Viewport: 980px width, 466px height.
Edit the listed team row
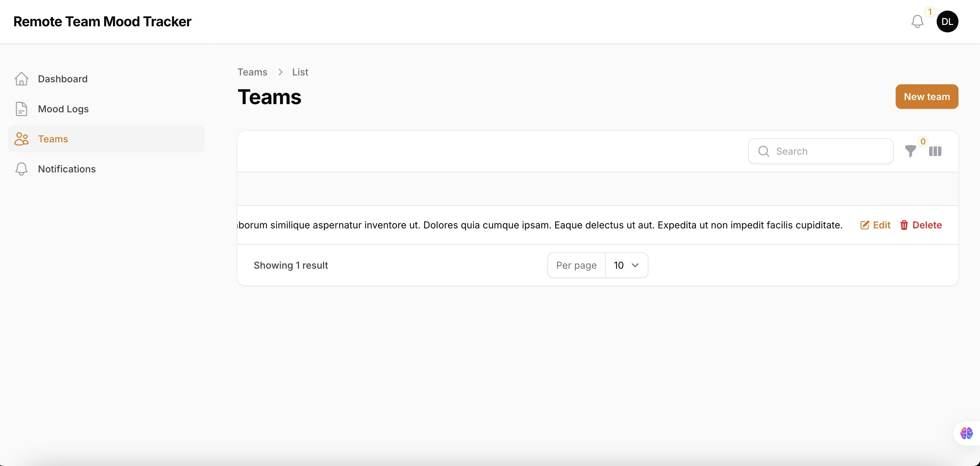(x=876, y=225)
